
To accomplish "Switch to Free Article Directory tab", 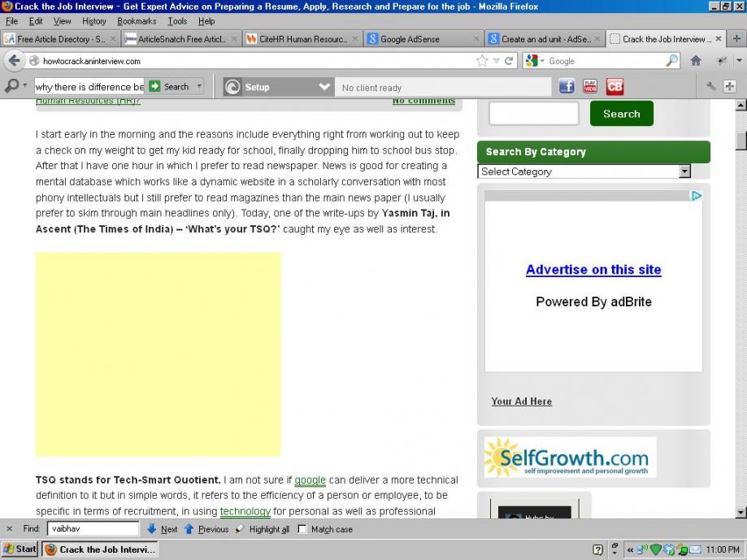I will click(60, 39).
